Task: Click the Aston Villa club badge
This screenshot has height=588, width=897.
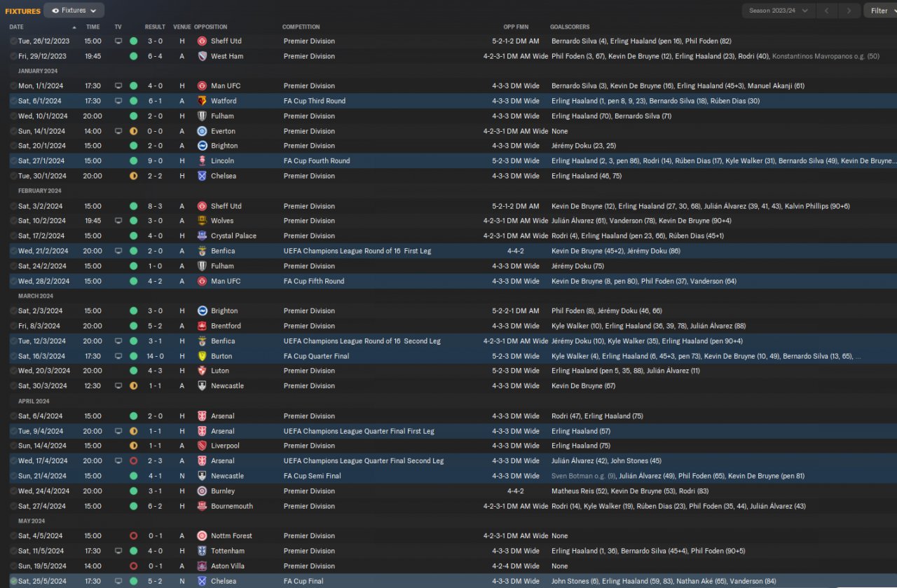Action: pyautogui.click(x=202, y=566)
